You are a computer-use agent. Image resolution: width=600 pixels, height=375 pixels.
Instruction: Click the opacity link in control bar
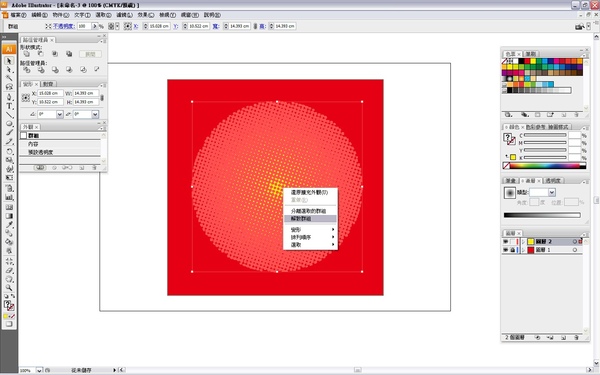pos(64,26)
